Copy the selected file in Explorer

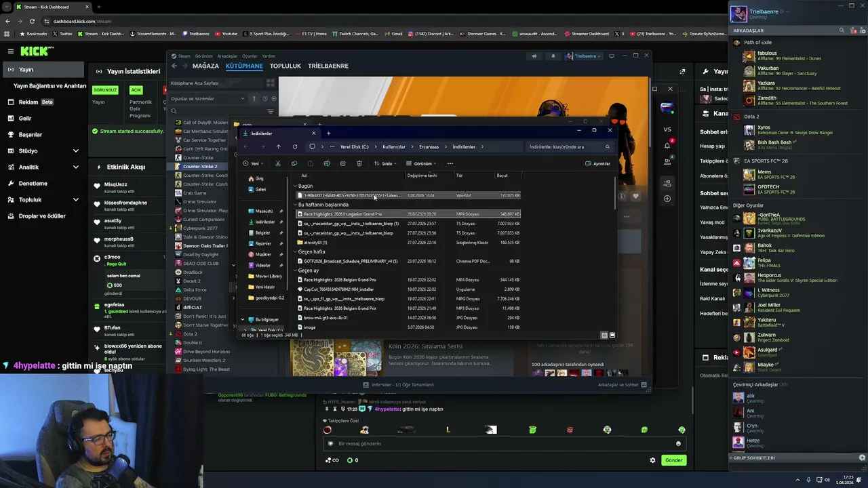[x=294, y=163]
